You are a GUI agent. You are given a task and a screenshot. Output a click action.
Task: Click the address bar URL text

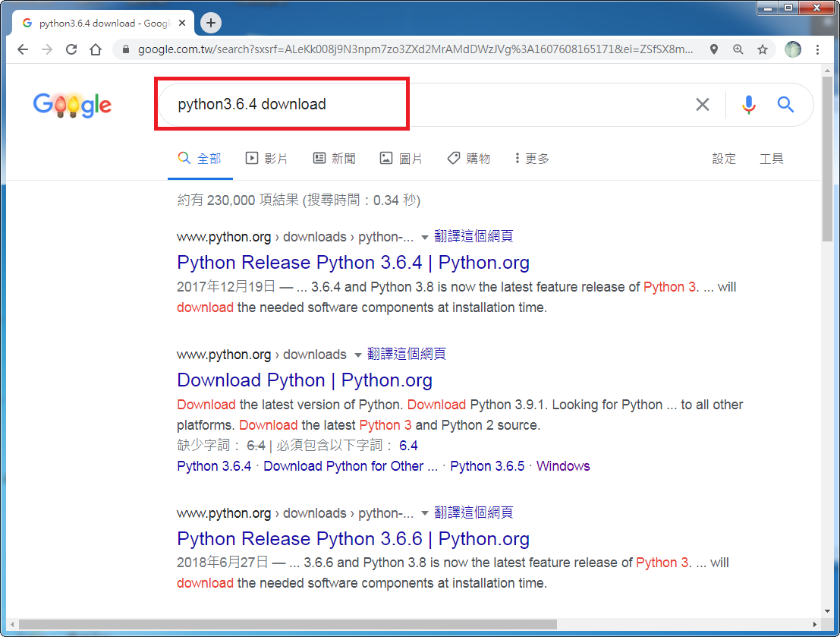click(415, 49)
